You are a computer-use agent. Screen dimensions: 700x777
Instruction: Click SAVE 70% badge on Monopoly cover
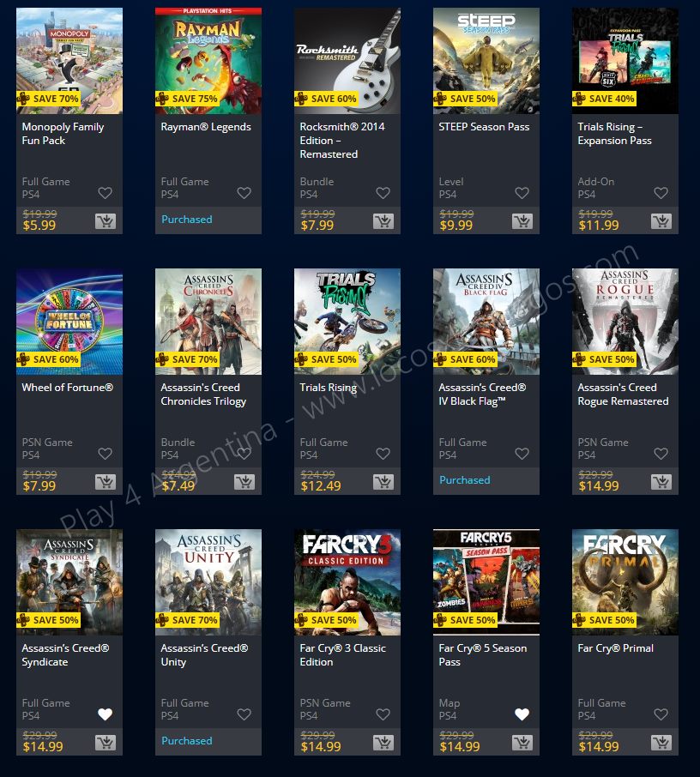[x=48, y=99]
